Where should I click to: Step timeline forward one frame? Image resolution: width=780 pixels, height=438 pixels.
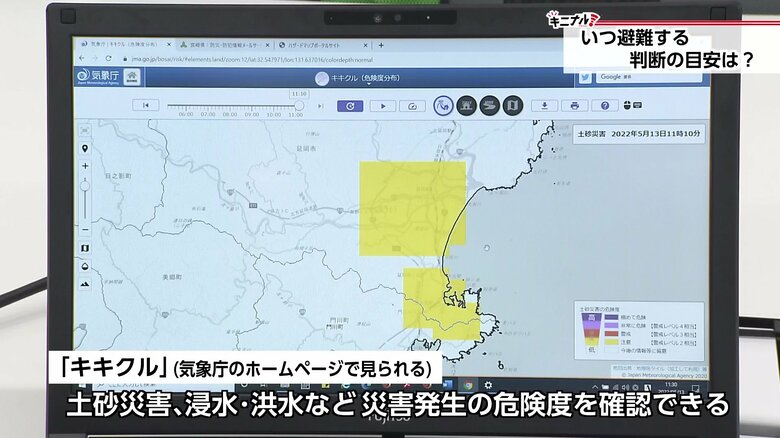[320, 106]
